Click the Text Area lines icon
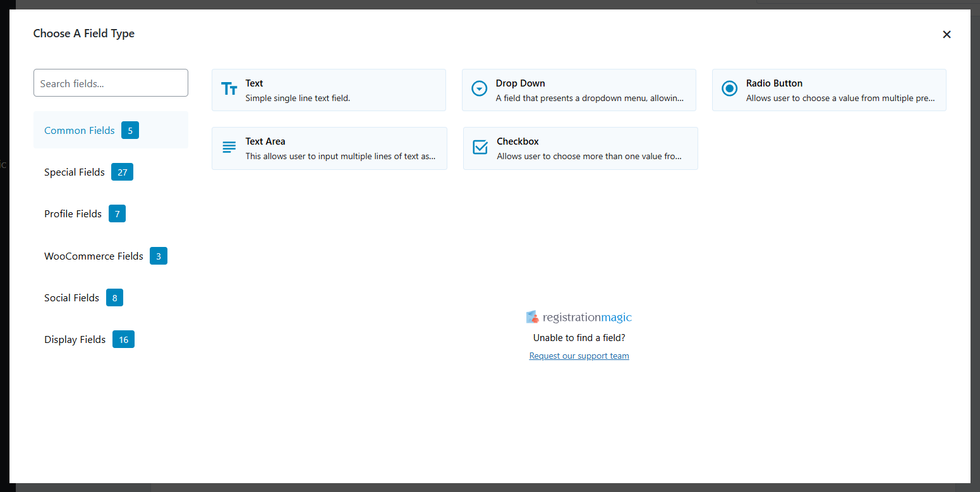980x492 pixels. point(229,147)
